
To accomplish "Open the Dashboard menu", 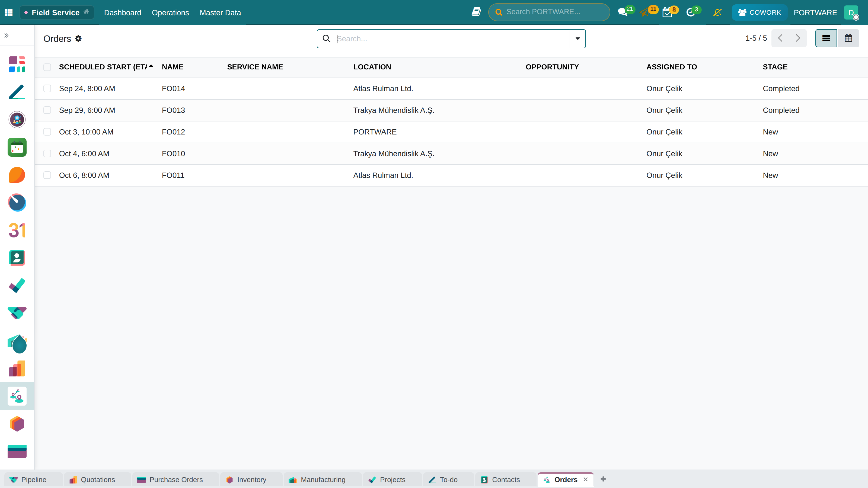I will (123, 12).
